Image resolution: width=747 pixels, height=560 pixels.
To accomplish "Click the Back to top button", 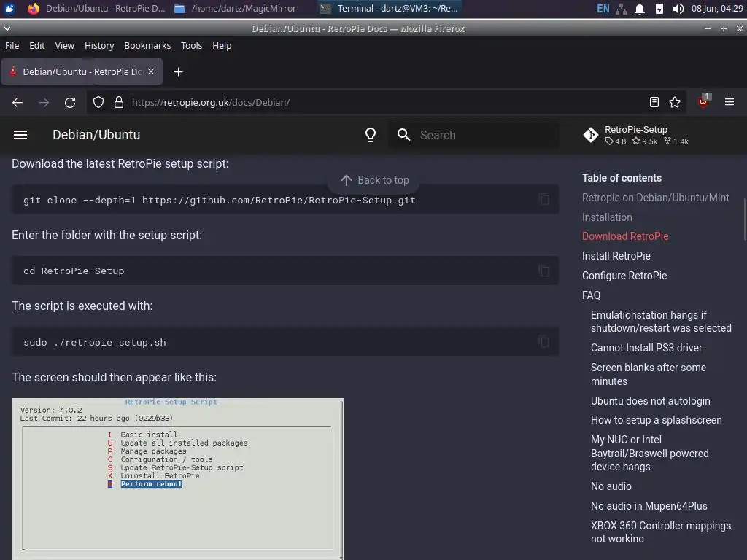I will click(374, 180).
